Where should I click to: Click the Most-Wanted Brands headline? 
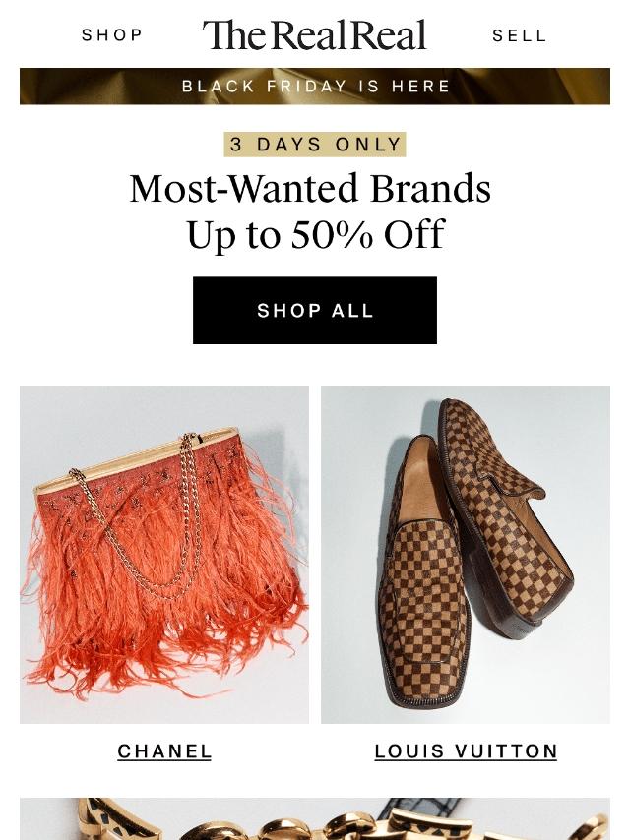[x=310, y=189]
